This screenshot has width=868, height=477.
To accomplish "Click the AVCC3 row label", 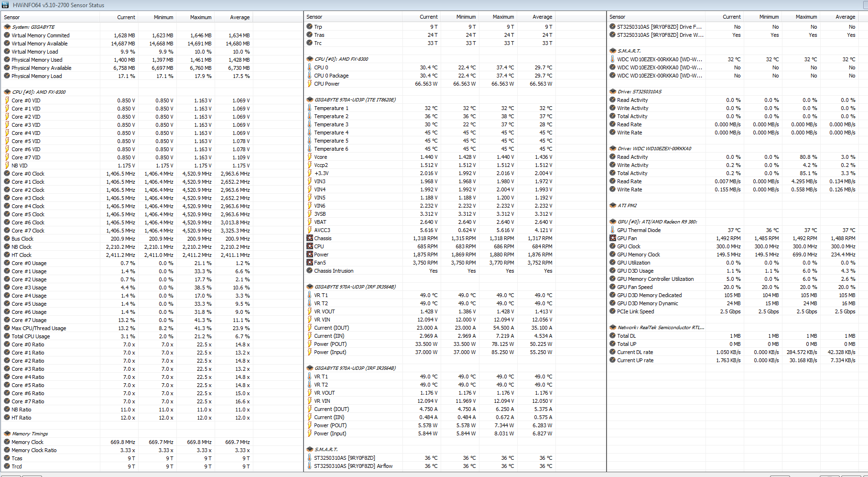I will pyautogui.click(x=322, y=230).
